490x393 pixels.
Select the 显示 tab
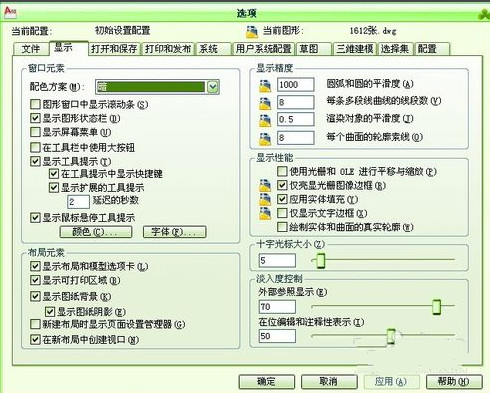click(68, 48)
